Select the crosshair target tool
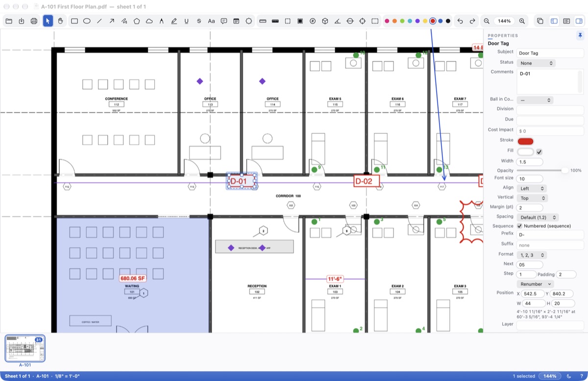This screenshot has width=588, height=381. [x=362, y=21]
